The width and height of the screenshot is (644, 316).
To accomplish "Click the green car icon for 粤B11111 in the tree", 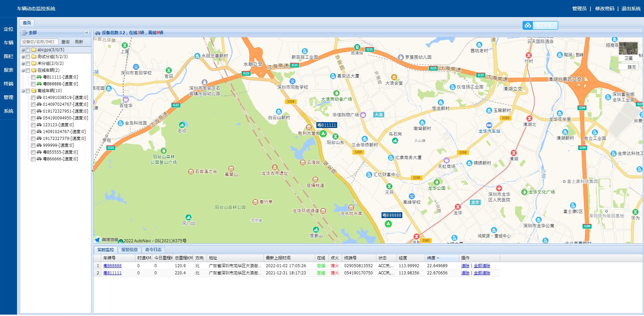I will pos(39,77).
